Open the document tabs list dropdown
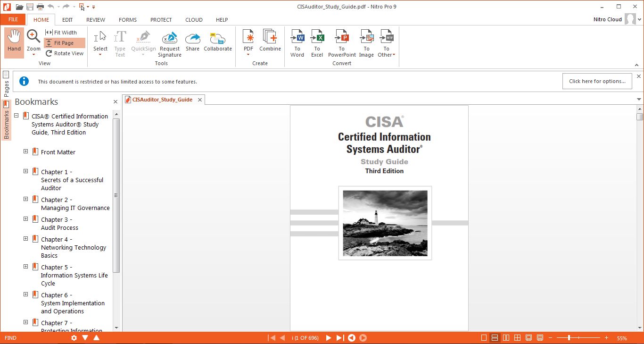This screenshot has width=644, height=344. [x=639, y=99]
